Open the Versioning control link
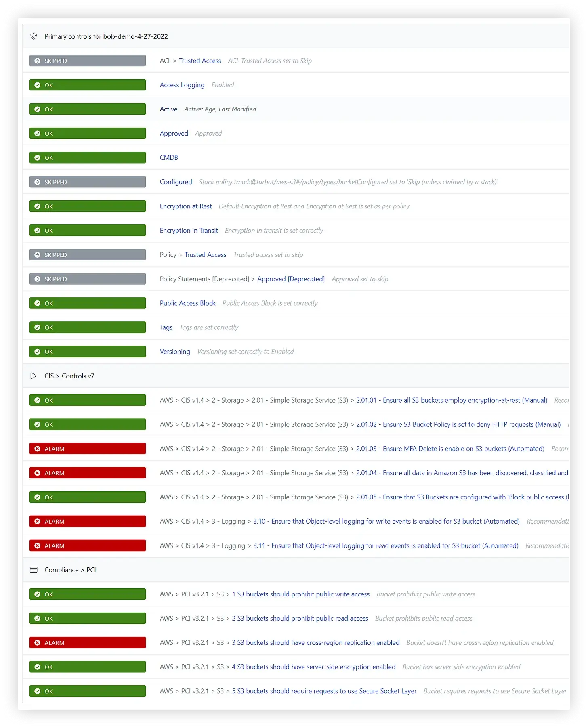The height and width of the screenshot is (728, 588). [175, 351]
